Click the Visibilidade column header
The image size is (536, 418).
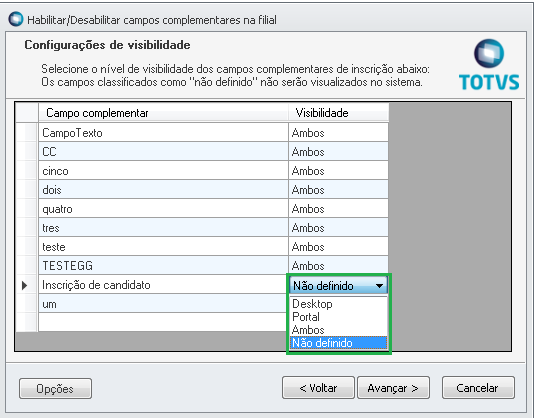coord(338,113)
